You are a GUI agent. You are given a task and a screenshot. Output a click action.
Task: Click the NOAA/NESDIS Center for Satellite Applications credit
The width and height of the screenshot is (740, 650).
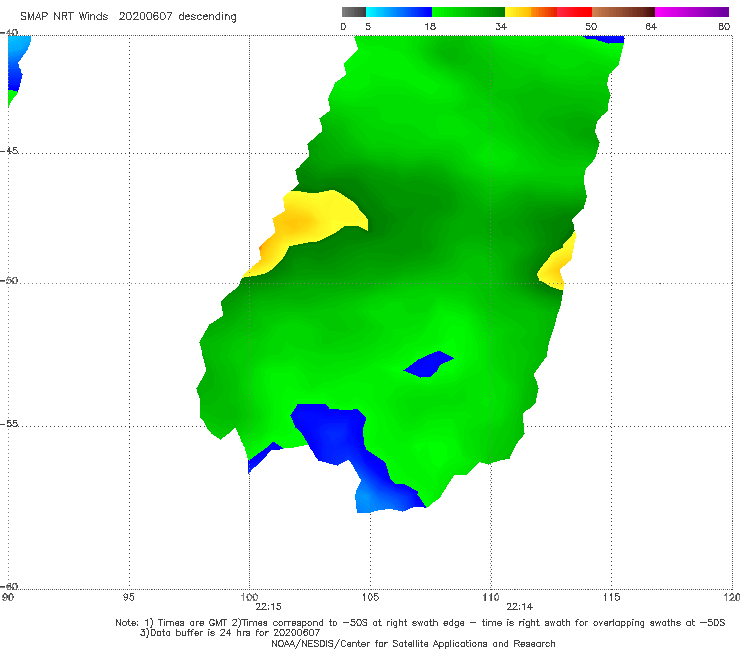(413, 643)
